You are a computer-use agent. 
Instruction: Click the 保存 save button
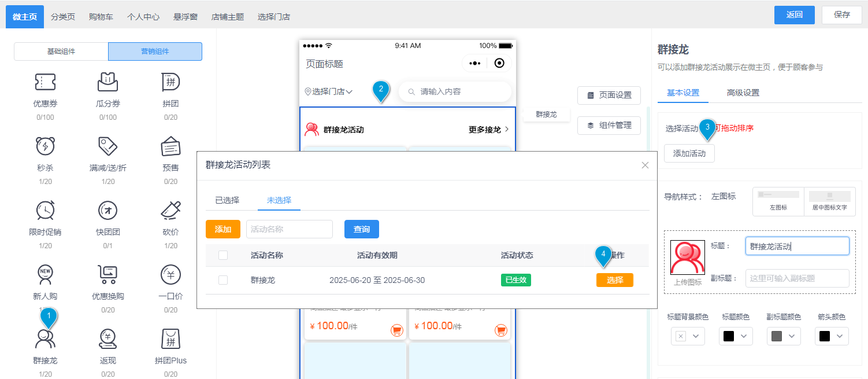[842, 15]
